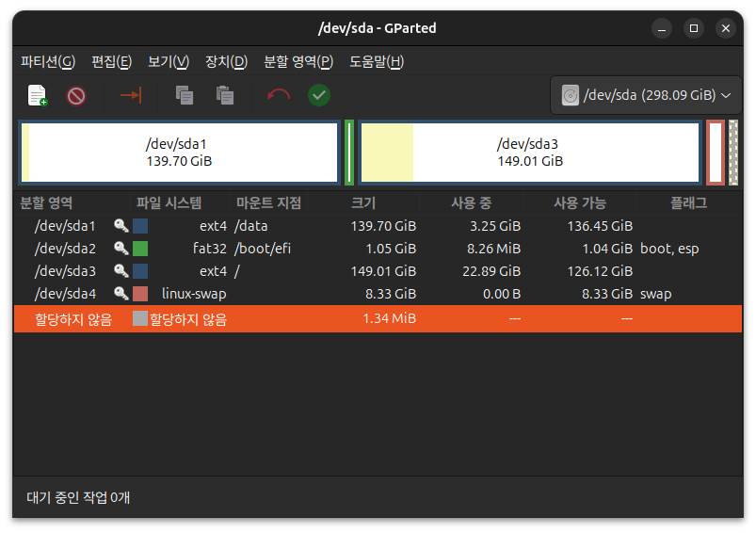Close the GParted window
756x533 pixels.
click(726, 28)
